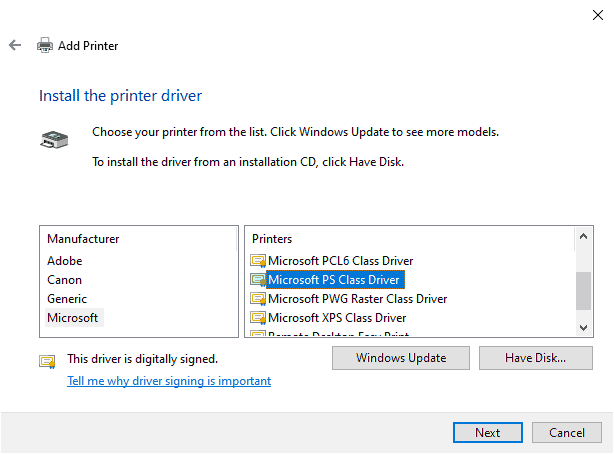The height and width of the screenshot is (454, 614).
Task: Click the icon beside Microsoft XPS Class Driver
Action: tap(258, 318)
